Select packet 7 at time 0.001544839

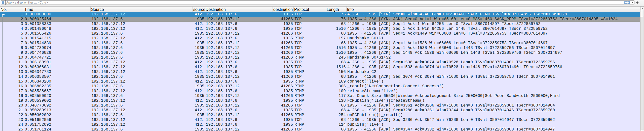[320, 43]
